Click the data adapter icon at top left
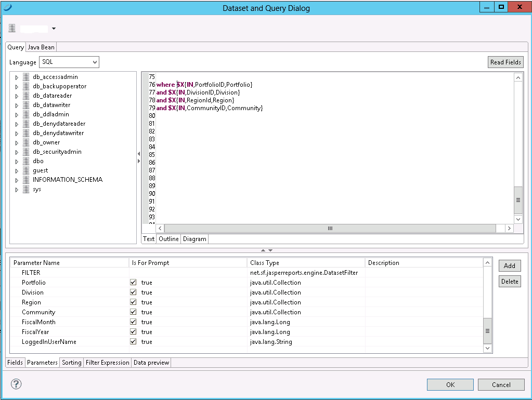 (12, 28)
